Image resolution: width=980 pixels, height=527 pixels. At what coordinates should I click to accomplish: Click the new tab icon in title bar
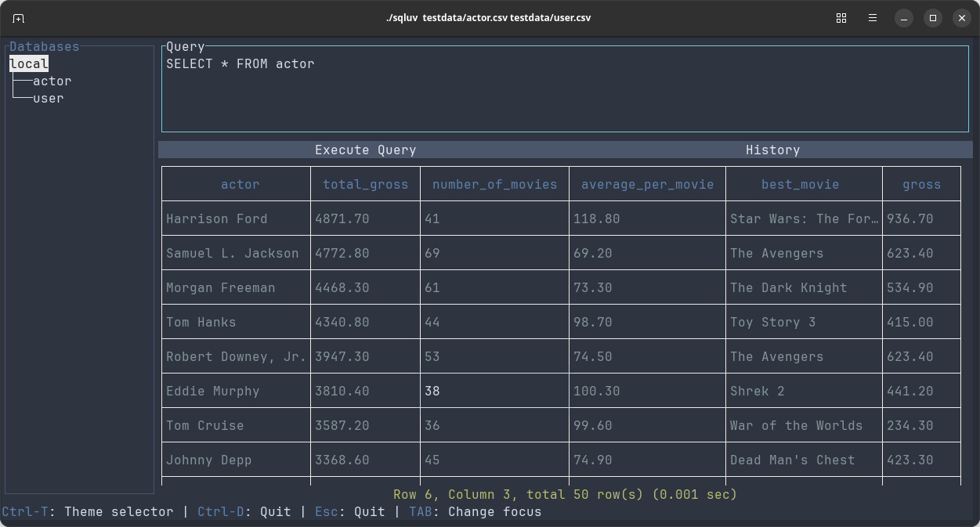coord(19,18)
